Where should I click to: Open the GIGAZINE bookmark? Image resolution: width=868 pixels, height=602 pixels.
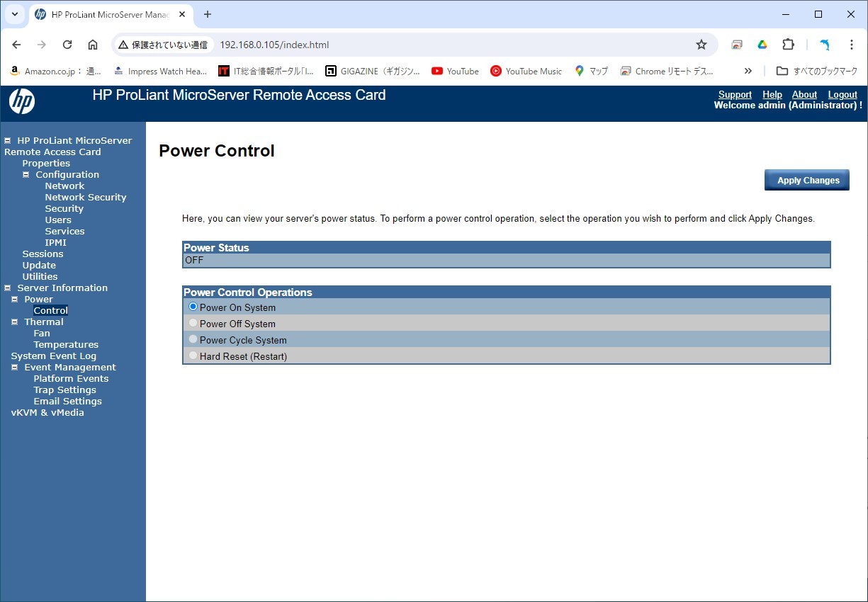click(x=373, y=71)
